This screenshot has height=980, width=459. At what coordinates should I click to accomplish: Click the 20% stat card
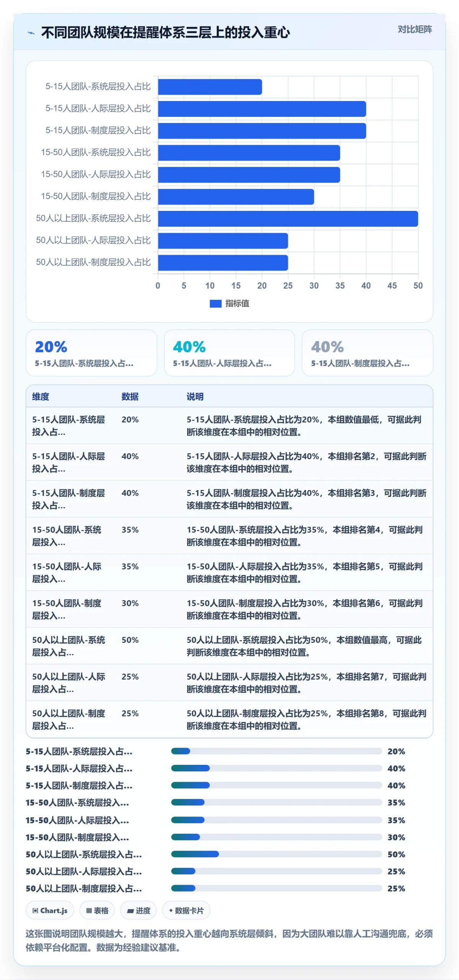[x=91, y=353]
